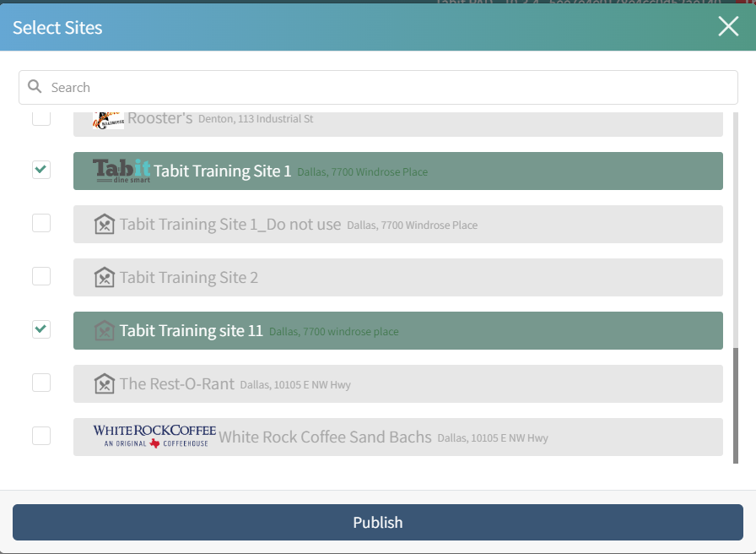The height and width of the screenshot is (554, 756).
Task: Click address Denton, 113 Industrial St
Action: [x=256, y=119]
